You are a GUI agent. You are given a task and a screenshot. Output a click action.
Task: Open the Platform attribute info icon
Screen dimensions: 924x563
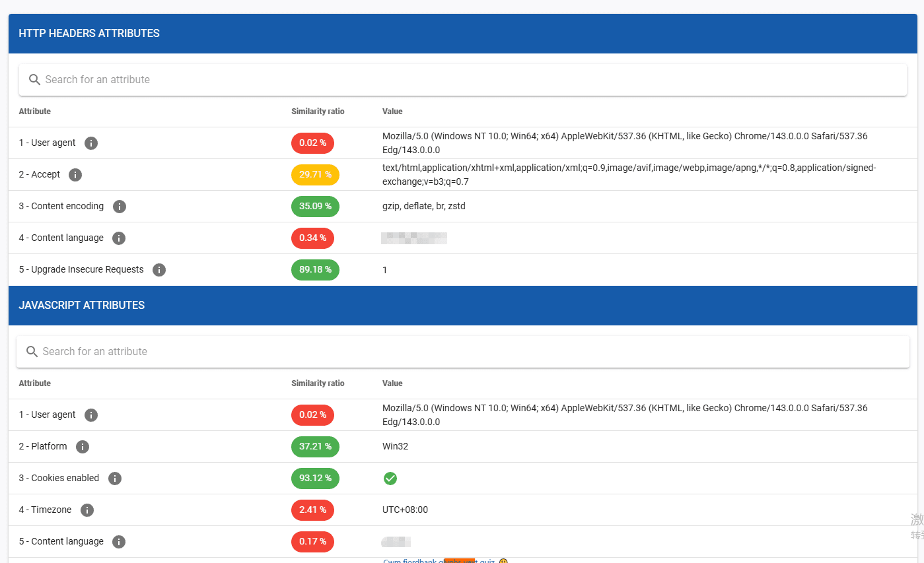(x=83, y=447)
